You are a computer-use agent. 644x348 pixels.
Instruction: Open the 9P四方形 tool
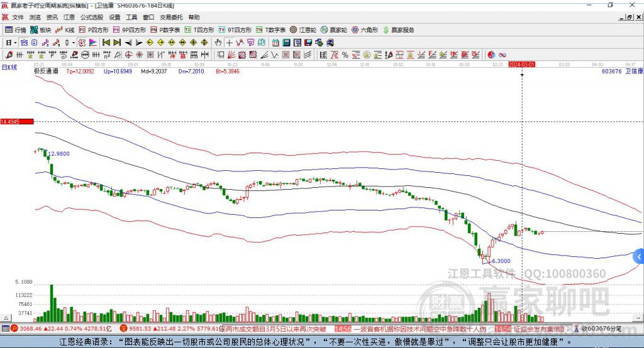pos(130,30)
